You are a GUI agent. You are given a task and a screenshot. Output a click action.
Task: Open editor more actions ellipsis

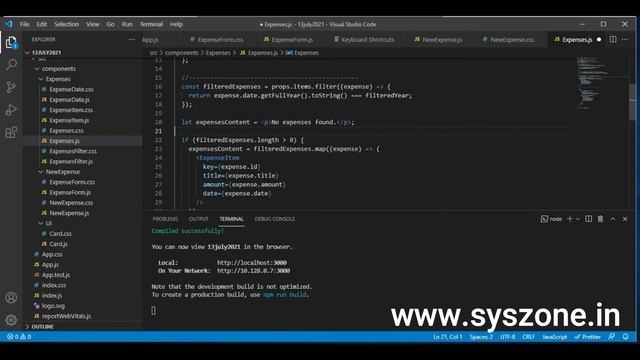pyautogui.click(x=625, y=39)
